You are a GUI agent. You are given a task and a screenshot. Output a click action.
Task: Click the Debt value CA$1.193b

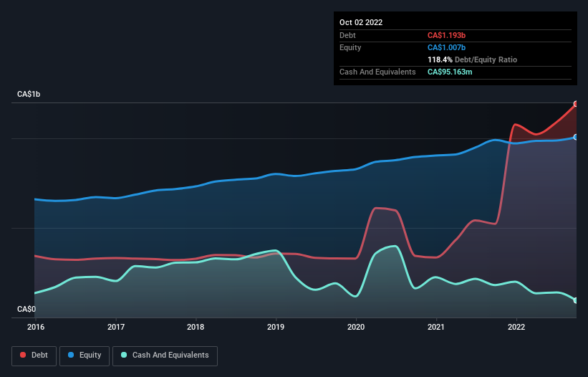point(446,35)
